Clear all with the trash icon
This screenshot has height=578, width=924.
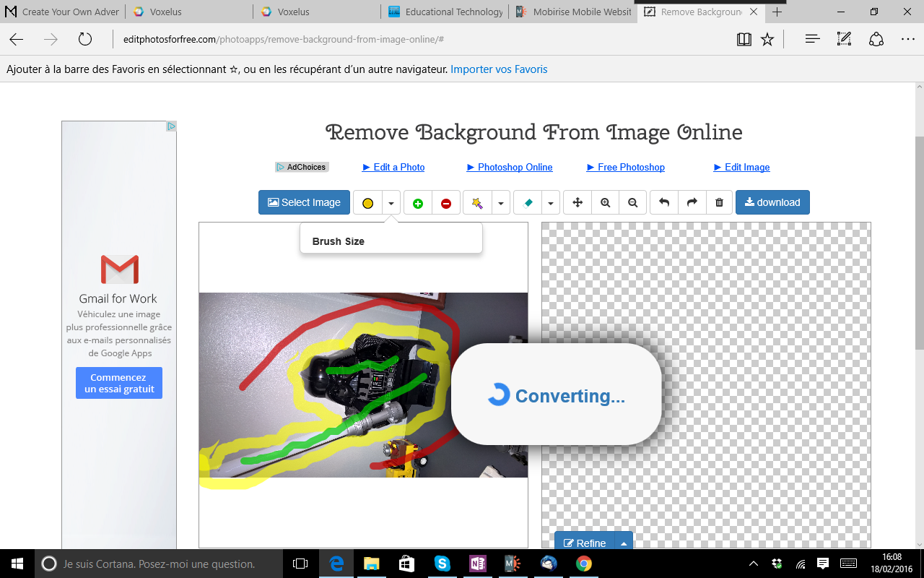[x=719, y=203]
